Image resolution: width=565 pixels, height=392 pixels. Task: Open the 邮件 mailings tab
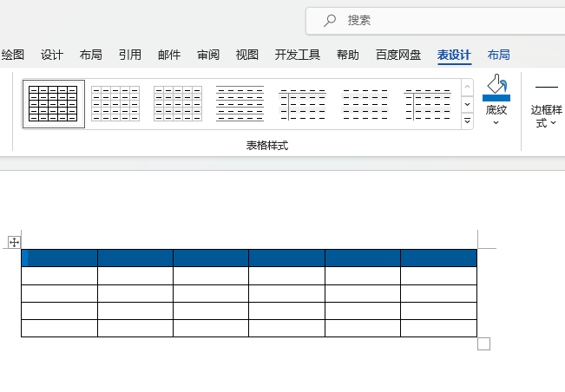point(169,56)
